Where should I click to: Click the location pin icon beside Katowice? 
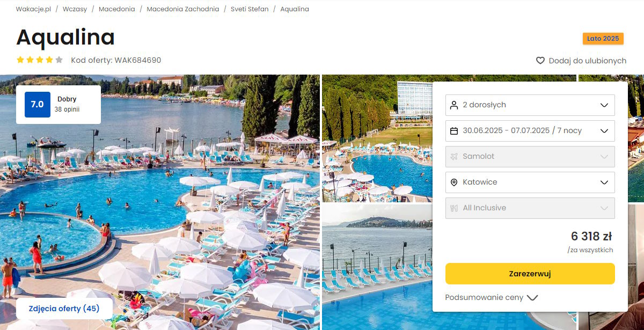tap(454, 182)
